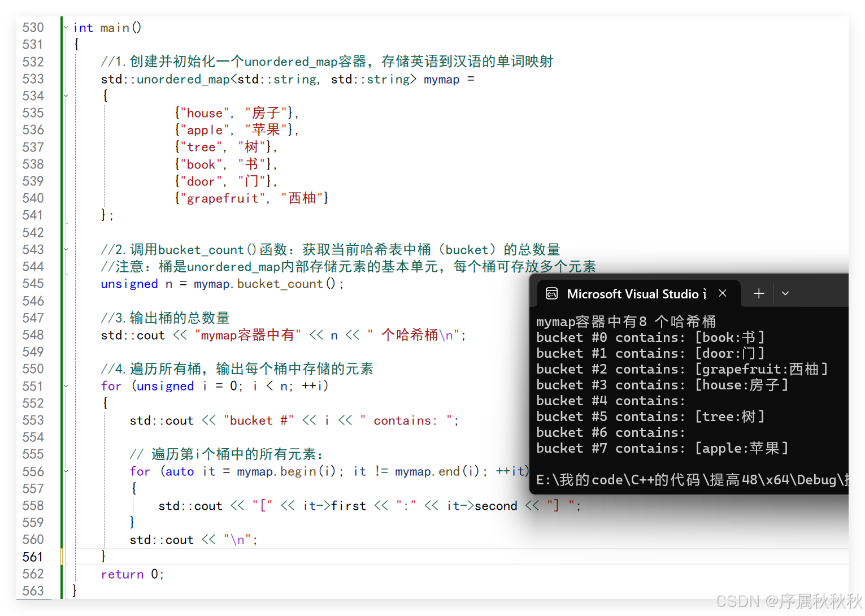Click the bucket #0 output line in terminal
Screen dimensions: 865x616
650,337
